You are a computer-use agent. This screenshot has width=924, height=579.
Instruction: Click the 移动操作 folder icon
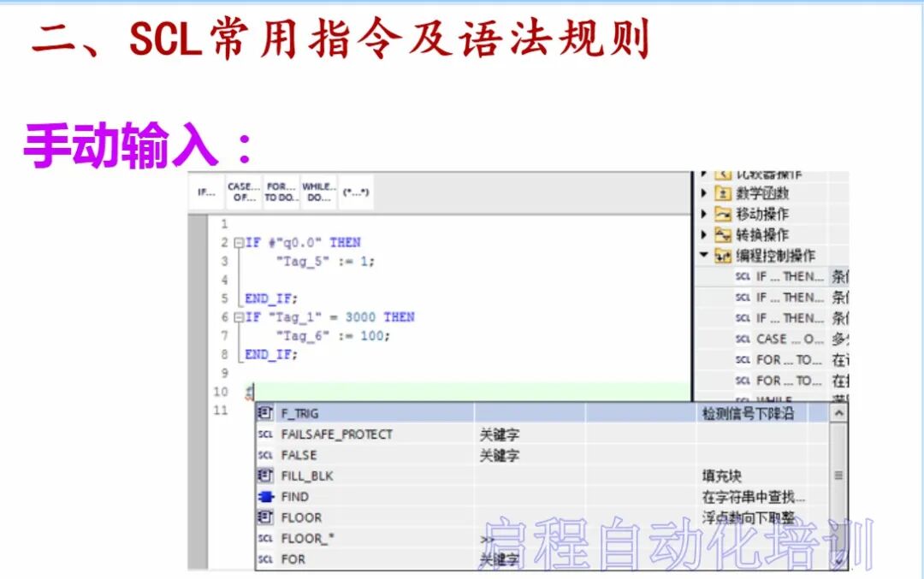[x=722, y=214]
